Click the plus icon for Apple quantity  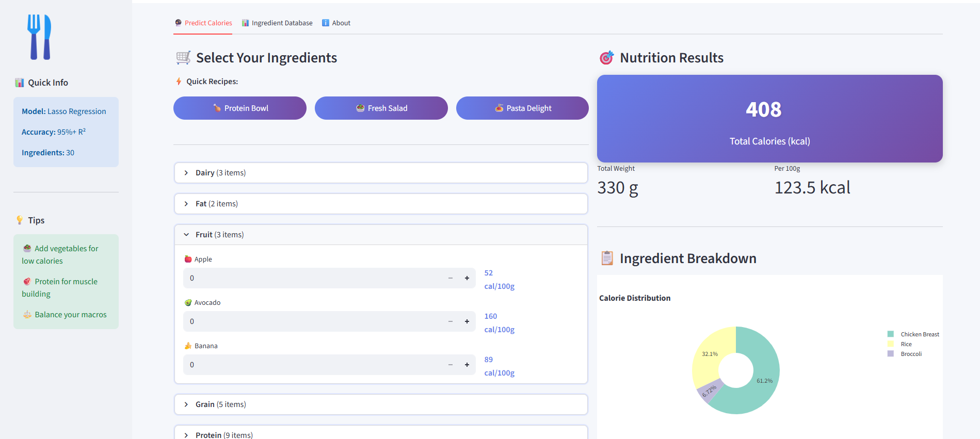[x=467, y=278]
